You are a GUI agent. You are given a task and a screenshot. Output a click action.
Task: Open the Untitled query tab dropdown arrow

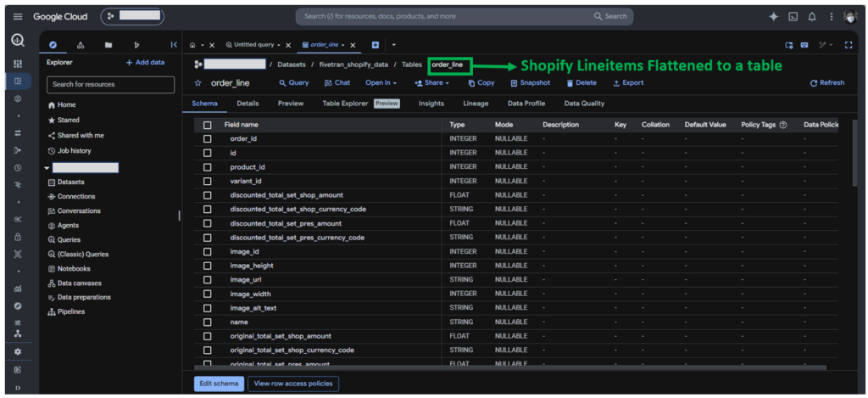(278, 45)
